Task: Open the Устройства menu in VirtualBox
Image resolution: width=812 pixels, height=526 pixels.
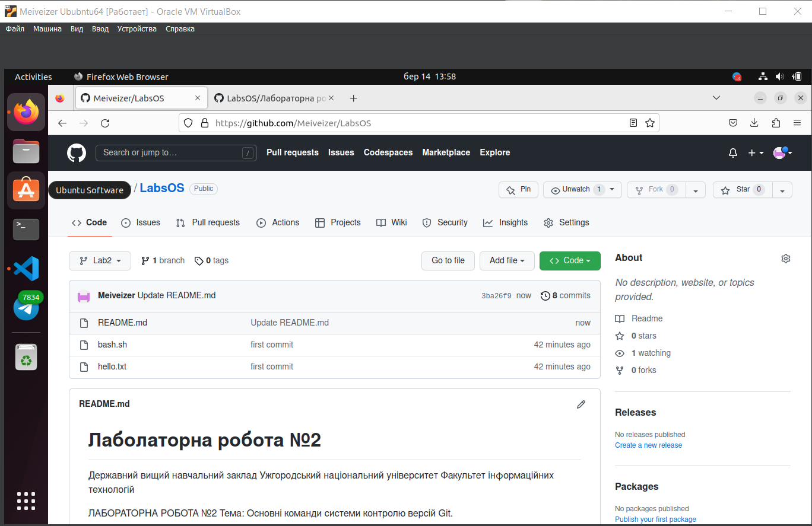Action: pos(137,28)
